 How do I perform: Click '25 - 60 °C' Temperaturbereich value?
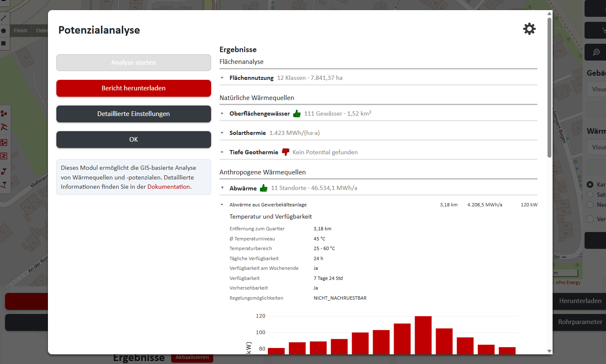click(x=324, y=248)
